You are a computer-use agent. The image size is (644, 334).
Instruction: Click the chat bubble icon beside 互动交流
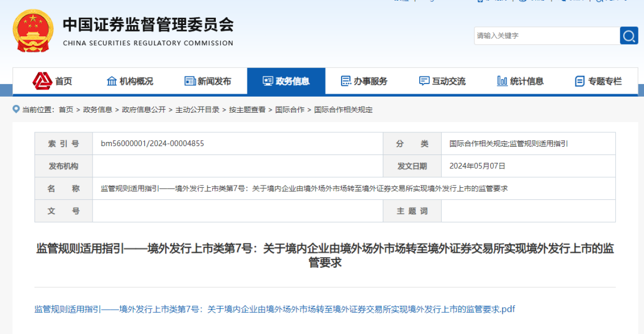pyautogui.click(x=425, y=81)
